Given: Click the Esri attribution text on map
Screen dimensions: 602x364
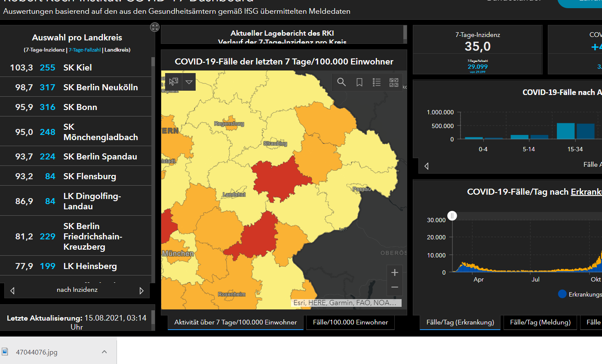Looking at the screenshot, I should pyautogui.click(x=346, y=303).
